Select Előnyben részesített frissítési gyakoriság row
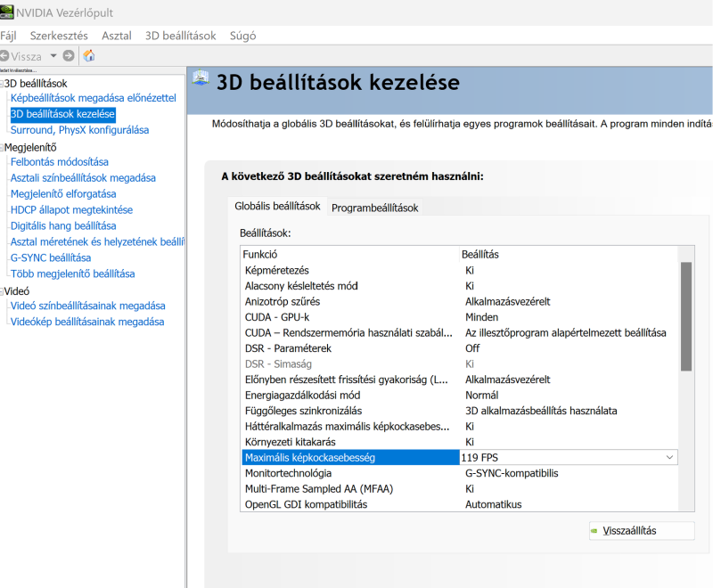Screen dimensions: 713x588 coord(459,380)
